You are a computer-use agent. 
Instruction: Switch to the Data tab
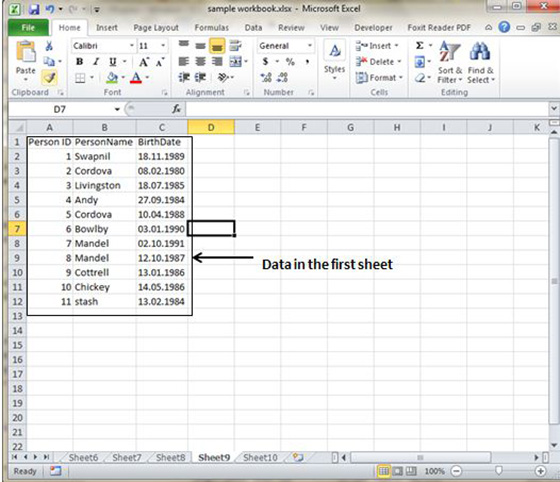pos(253,27)
